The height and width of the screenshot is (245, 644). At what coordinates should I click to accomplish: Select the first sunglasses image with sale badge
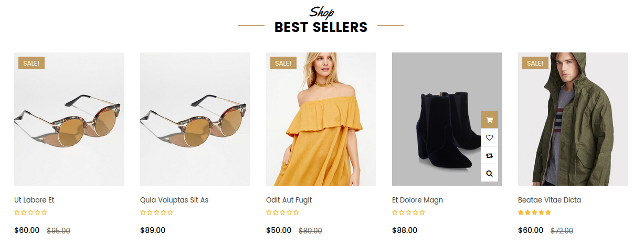click(x=69, y=119)
